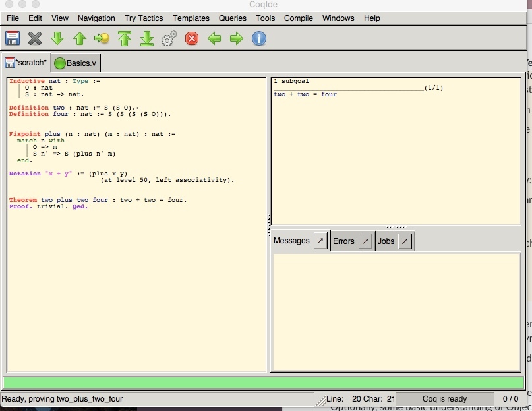Click the green proof progress bar
Image resolution: width=532 pixels, height=411 pixels.
click(263, 383)
